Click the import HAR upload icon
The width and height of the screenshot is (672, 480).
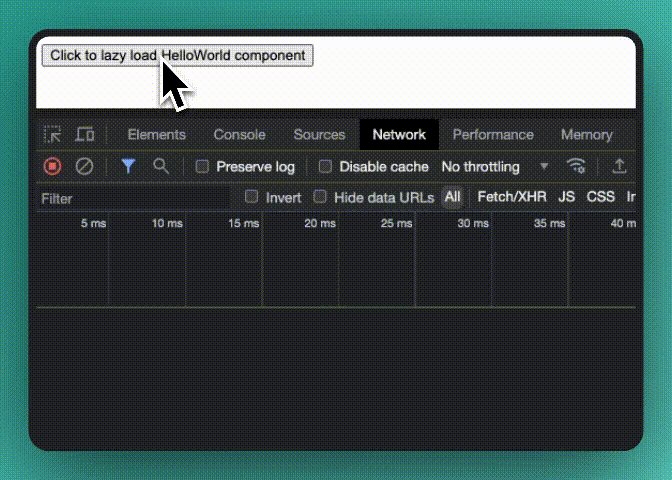[x=619, y=166]
